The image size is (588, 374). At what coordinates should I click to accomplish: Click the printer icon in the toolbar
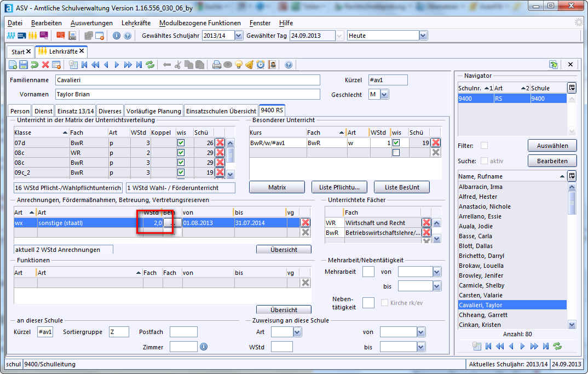216,65
